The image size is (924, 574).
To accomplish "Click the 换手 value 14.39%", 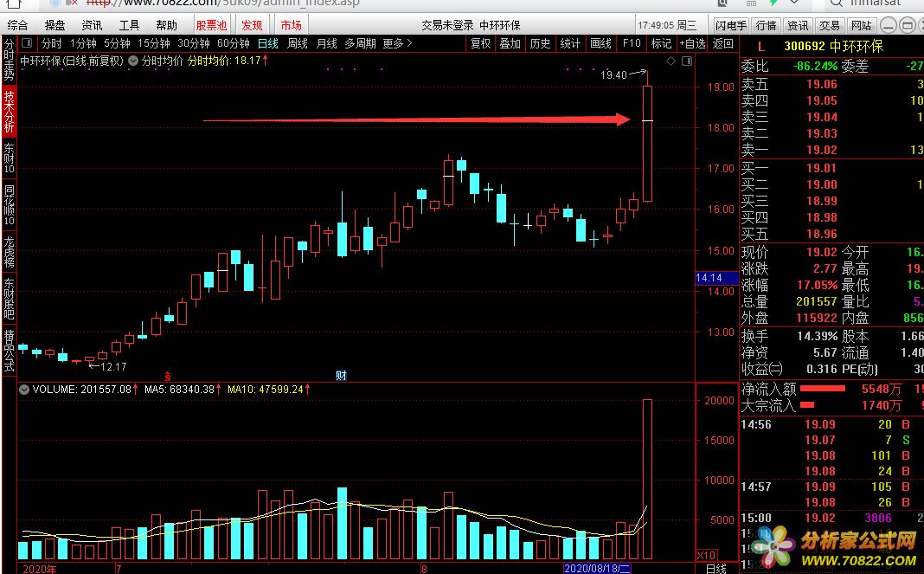I will coord(818,336).
